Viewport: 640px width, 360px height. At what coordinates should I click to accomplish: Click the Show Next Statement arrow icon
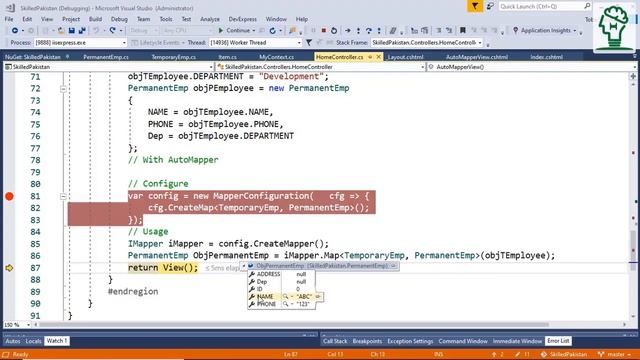(347, 31)
